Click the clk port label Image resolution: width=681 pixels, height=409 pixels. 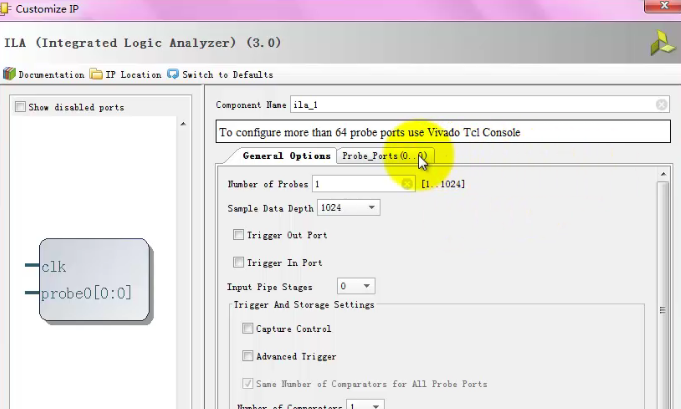54,267
